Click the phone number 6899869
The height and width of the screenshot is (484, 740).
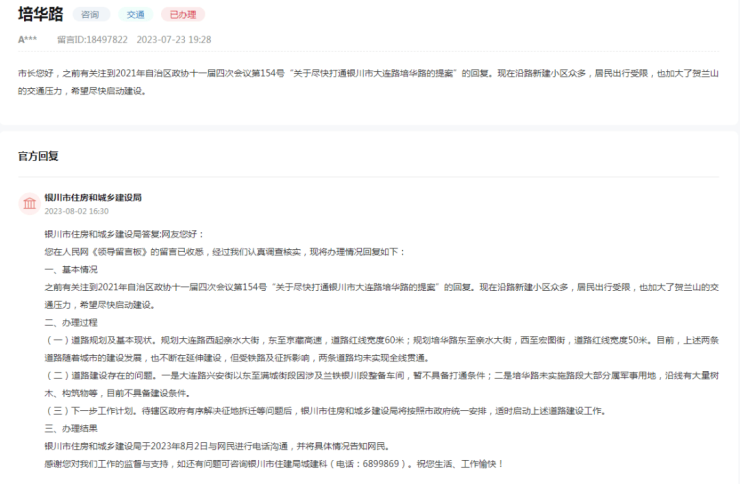click(x=385, y=464)
